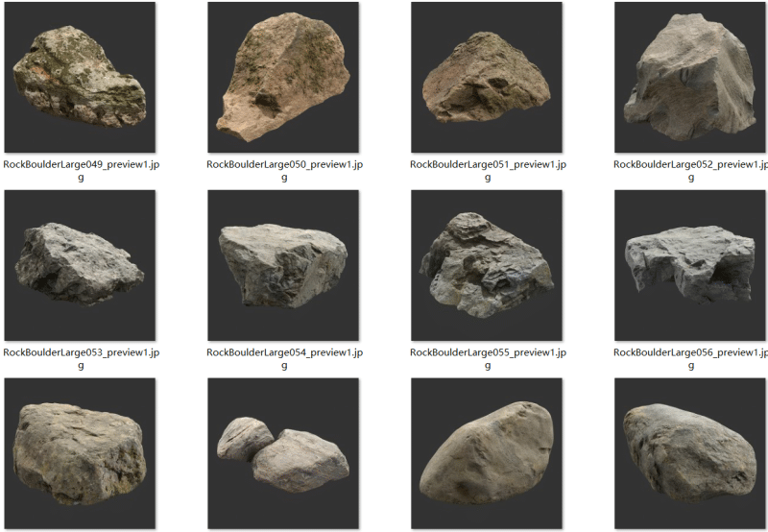
Task: Select the RockBoulderLarge054 preview thumbnail
Action: point(283,265)
